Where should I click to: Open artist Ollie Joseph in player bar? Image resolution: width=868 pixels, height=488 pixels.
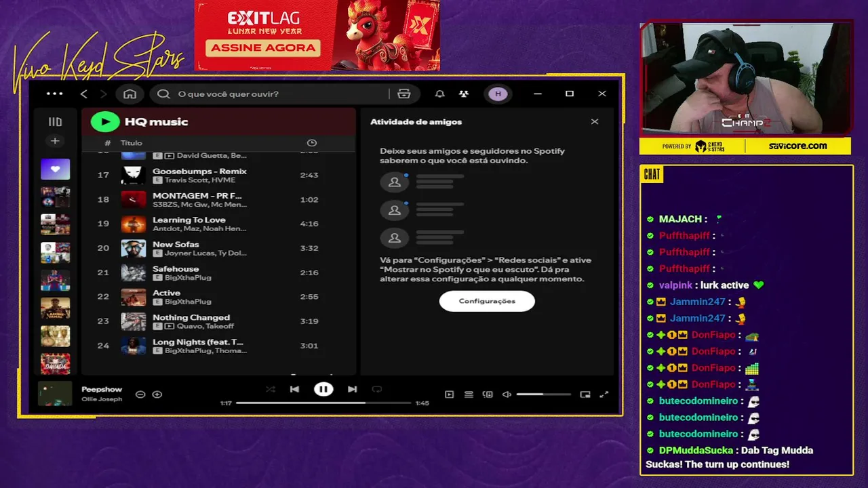coord(102,399)
